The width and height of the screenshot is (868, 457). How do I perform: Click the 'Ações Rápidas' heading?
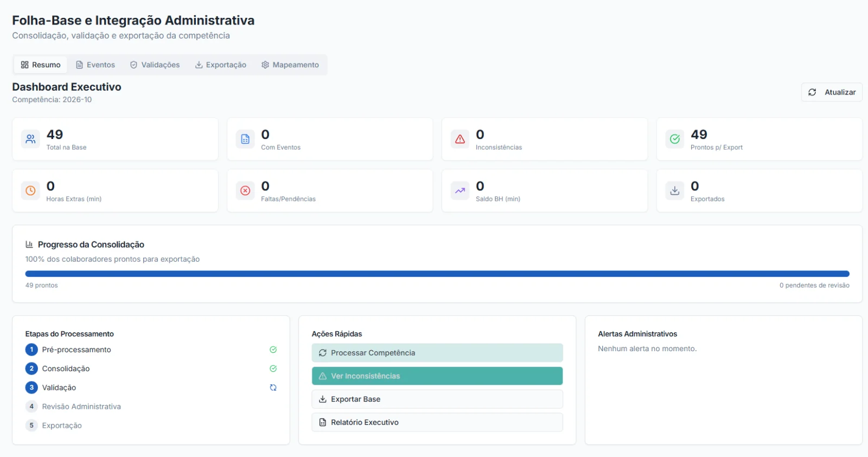[x=337, y=334]
